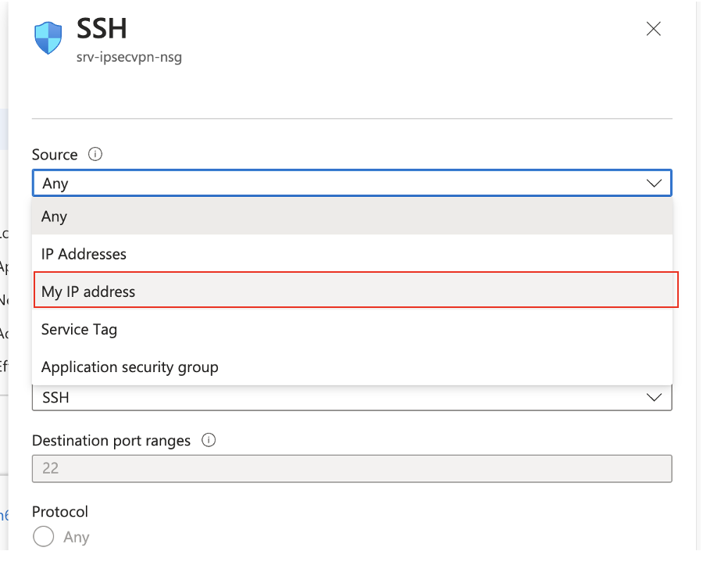Select the My IP address option
Image resolution: width=728 pixels, height=569 pixels.
pyautogui.click(x=355, y=290)
